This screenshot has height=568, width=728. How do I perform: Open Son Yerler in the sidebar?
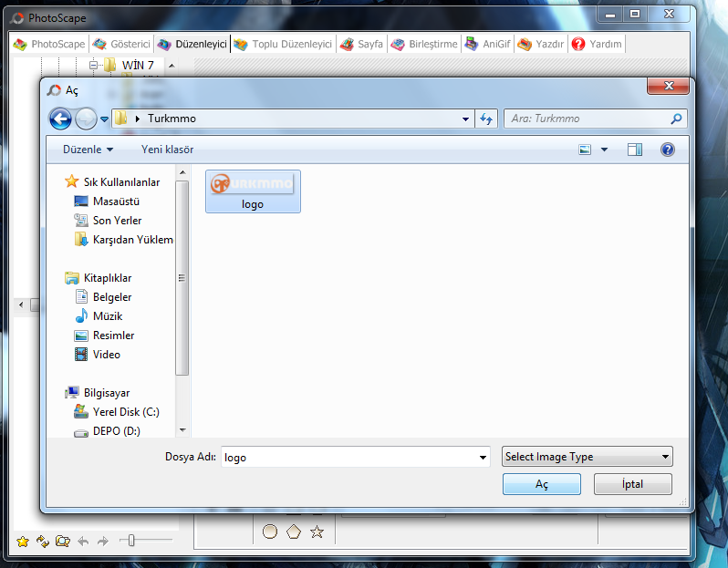108,221
